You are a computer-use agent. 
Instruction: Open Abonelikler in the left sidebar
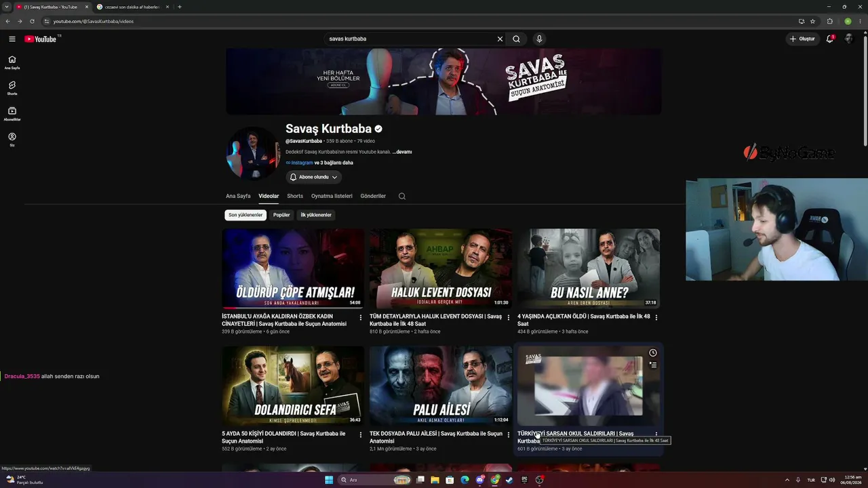click(12, 114)
